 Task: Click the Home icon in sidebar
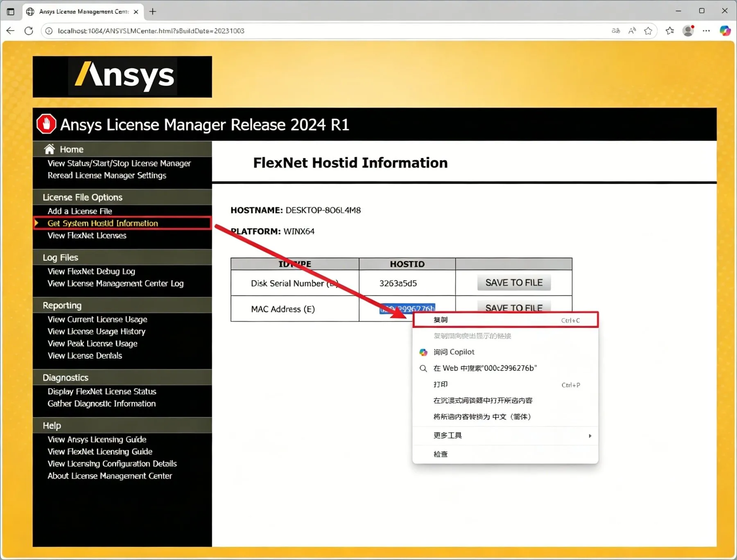tap(50, 149)
